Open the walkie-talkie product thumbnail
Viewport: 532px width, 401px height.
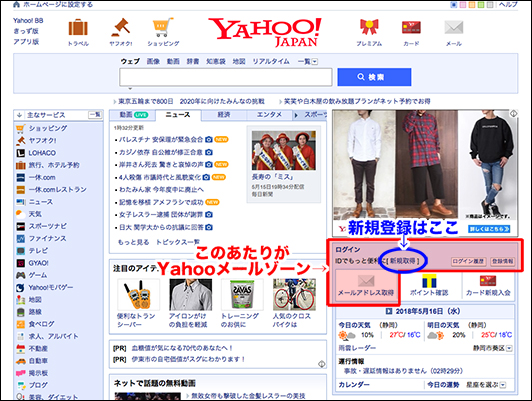(x=138, y=294)
